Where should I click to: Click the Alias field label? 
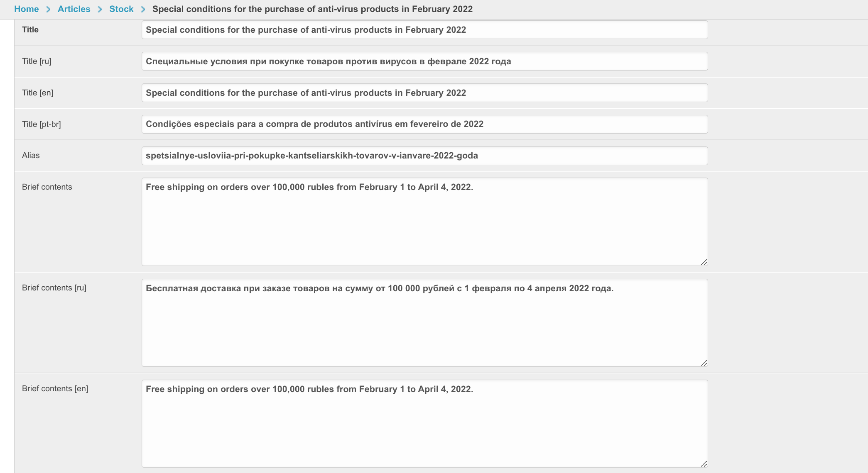[x=31, y=156]
